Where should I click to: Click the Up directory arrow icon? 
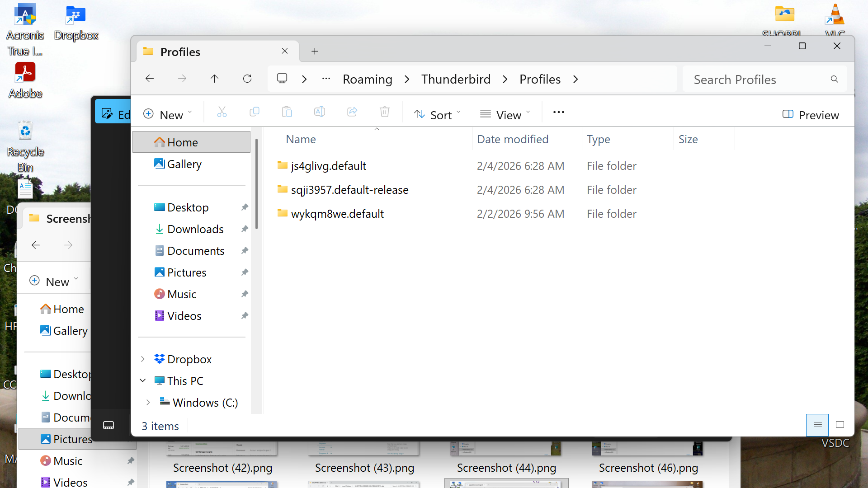(x=214, y=79)
